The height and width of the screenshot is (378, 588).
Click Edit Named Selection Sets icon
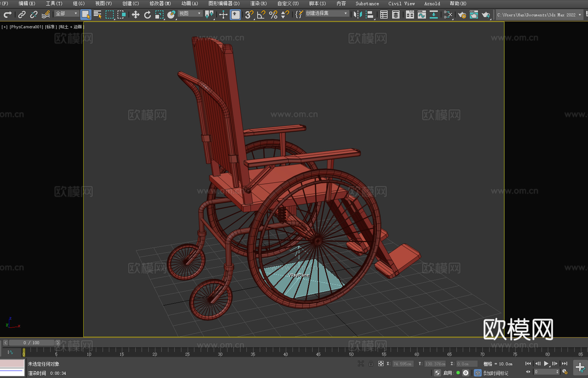[299, 14]
